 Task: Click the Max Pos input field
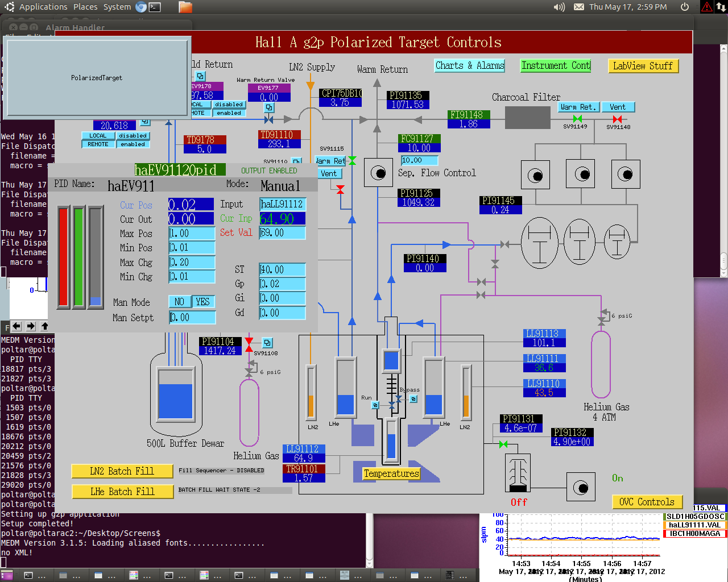[x=192, y=234]
